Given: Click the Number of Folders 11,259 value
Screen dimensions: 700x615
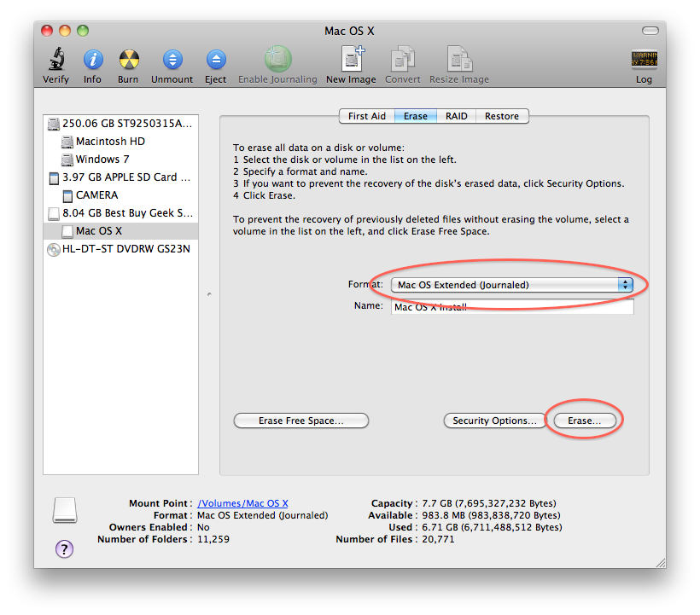Looking at the screenshot, I should pos(213,539).
